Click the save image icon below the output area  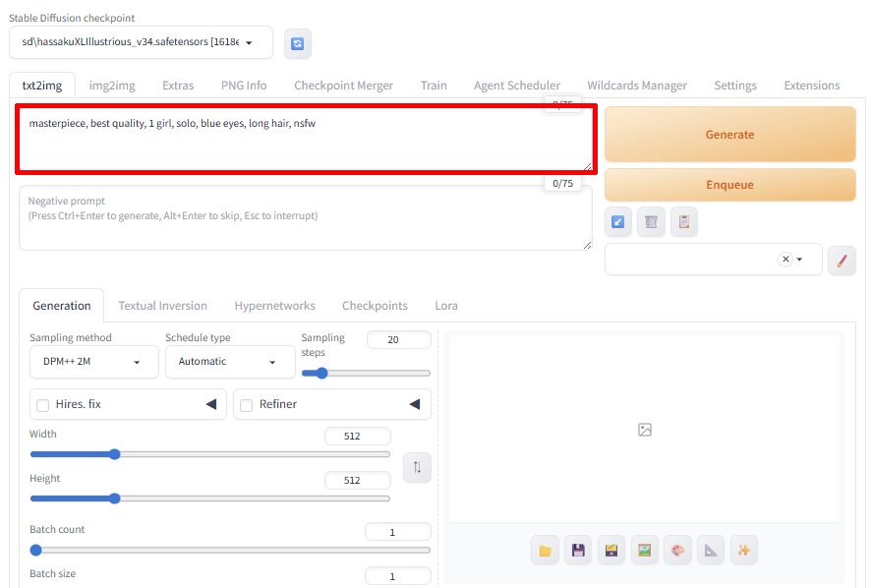[x=578, y=550]
